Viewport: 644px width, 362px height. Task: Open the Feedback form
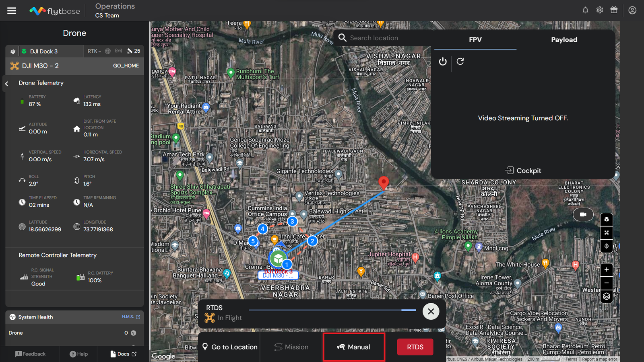[30, 354]
